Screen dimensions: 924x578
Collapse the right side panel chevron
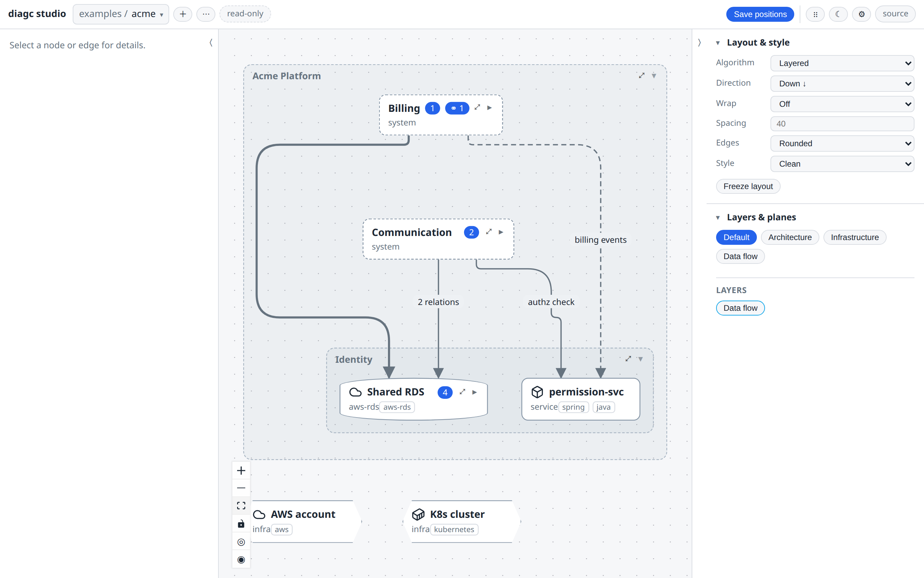click(x=699, y=43)
